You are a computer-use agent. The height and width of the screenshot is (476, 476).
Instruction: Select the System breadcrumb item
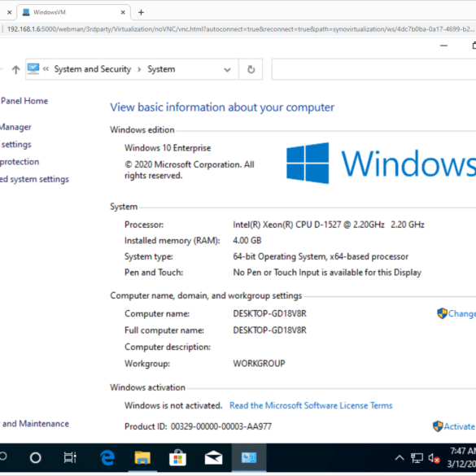point(161,69)
